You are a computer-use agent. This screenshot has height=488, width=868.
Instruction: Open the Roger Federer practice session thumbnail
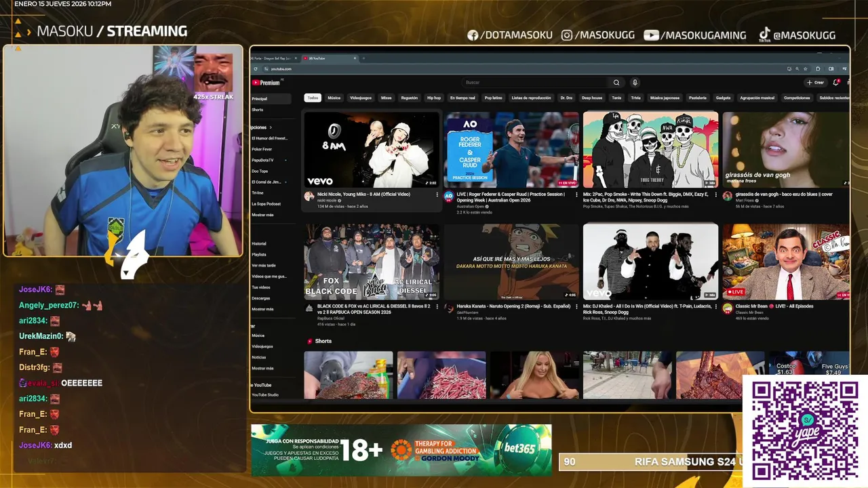(511, 150)
